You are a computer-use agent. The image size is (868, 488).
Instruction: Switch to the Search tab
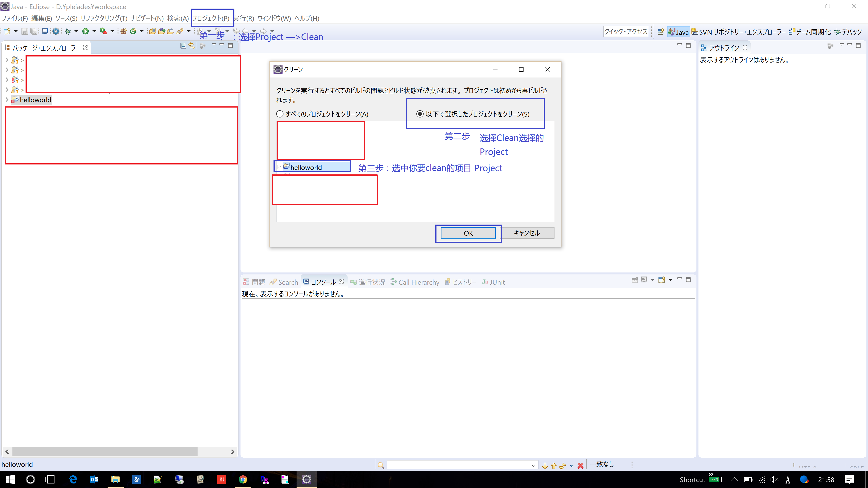(x=284, y=282)
